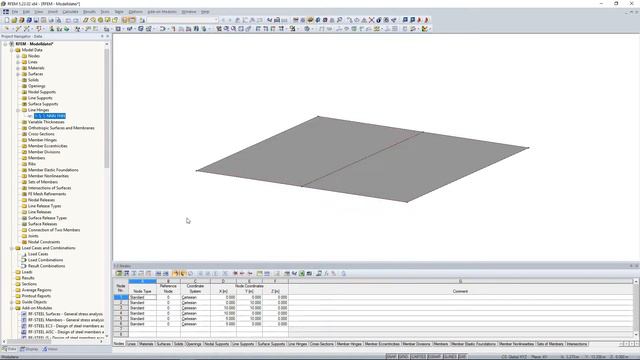Select the Member Hinges tree item
Screen dimensions: 640x360
(42, 140)
